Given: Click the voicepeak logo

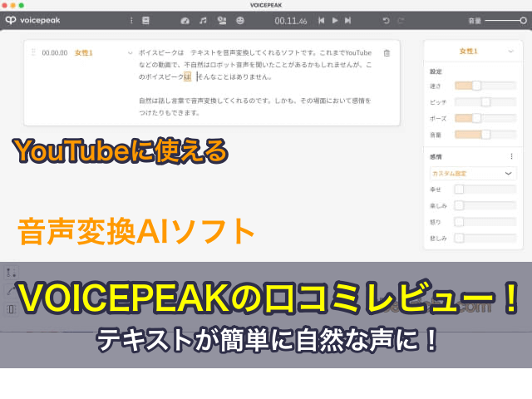Looking at the screenshot, I should tap(32, 20).
